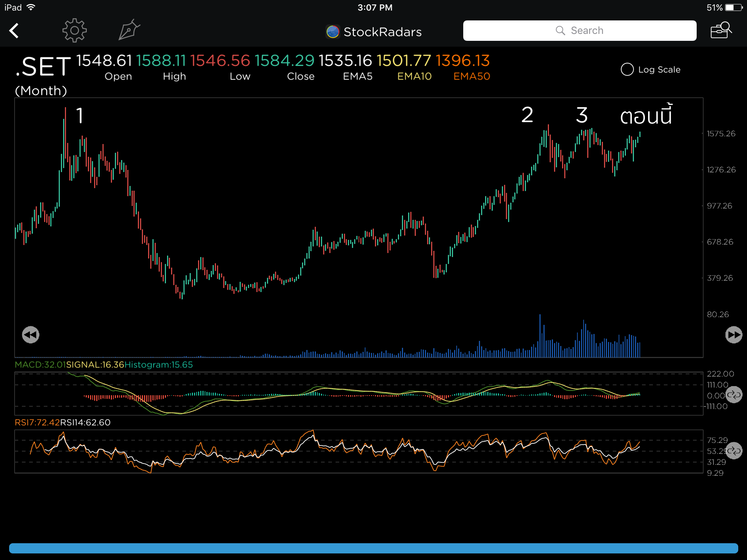Image resolution: width=747 pixels, height=560 pixels.
Task: Open RSI7 indicator header text
Action: tap(37, 422)
